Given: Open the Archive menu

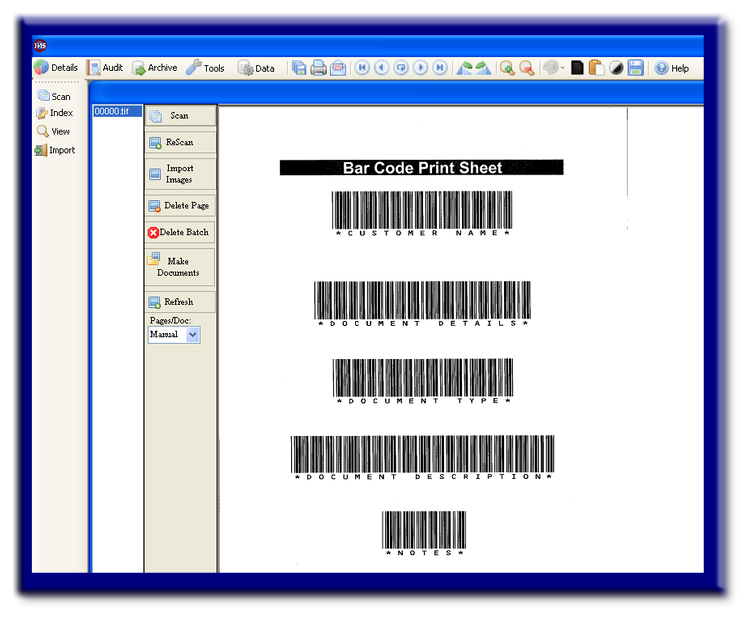Looking at the screenshot, I should (155, 68).
